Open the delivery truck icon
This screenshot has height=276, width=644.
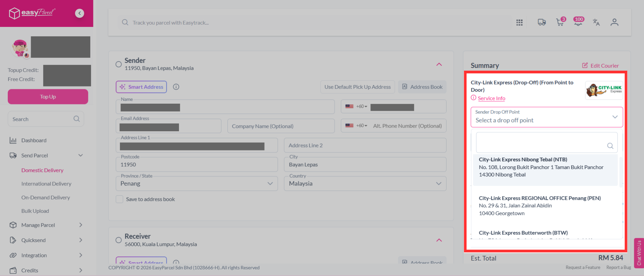542,23
